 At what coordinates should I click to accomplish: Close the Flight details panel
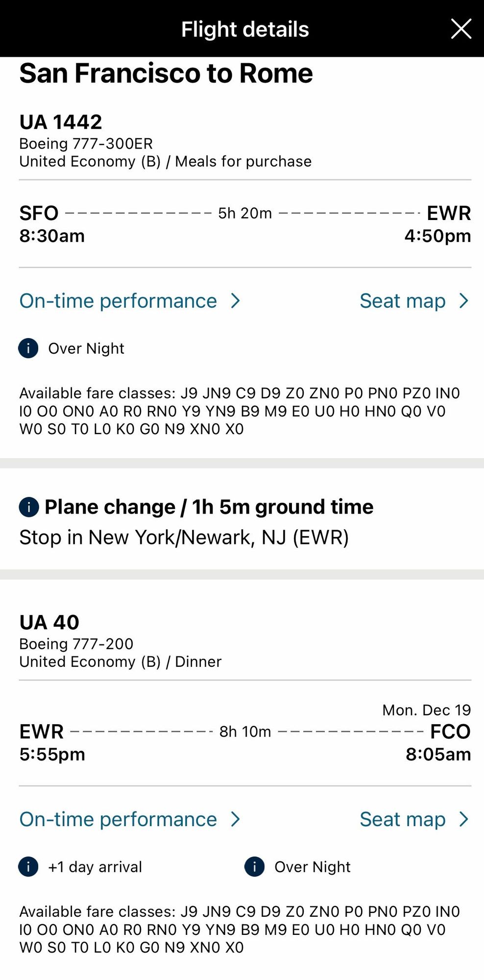click(461, 29)
